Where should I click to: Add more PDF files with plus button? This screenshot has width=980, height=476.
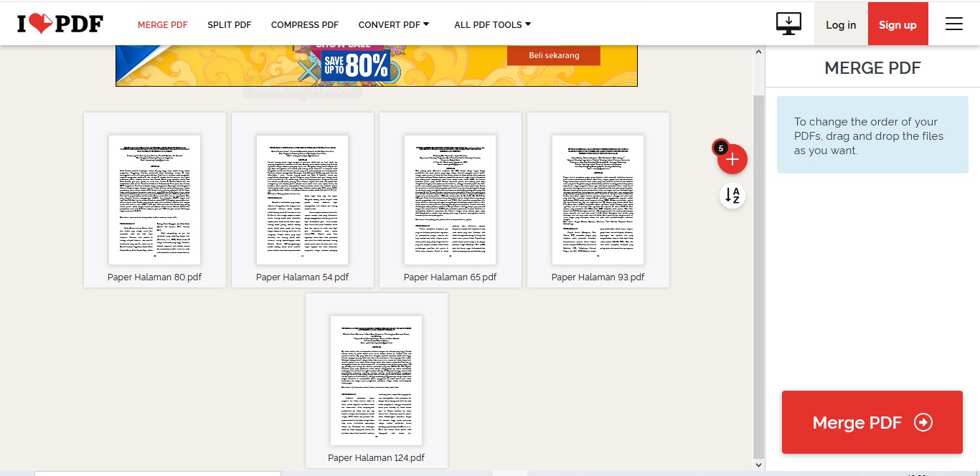point(732,160)
